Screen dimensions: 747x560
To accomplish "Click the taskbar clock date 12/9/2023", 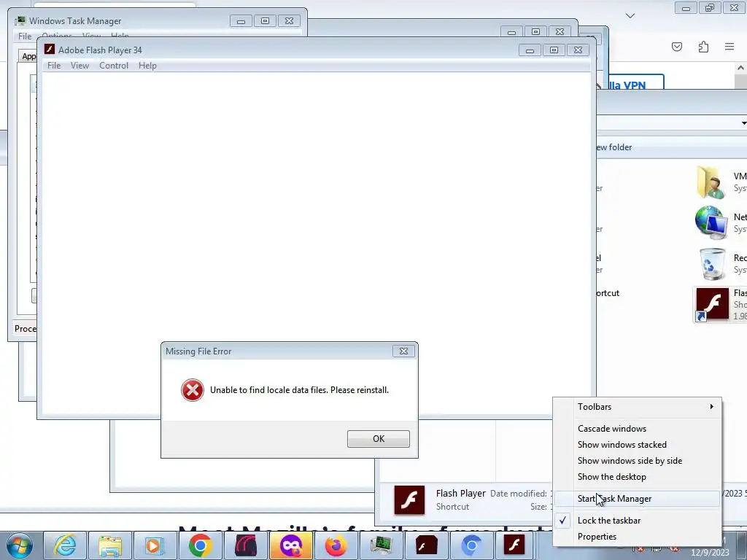I will pos(710,553).
